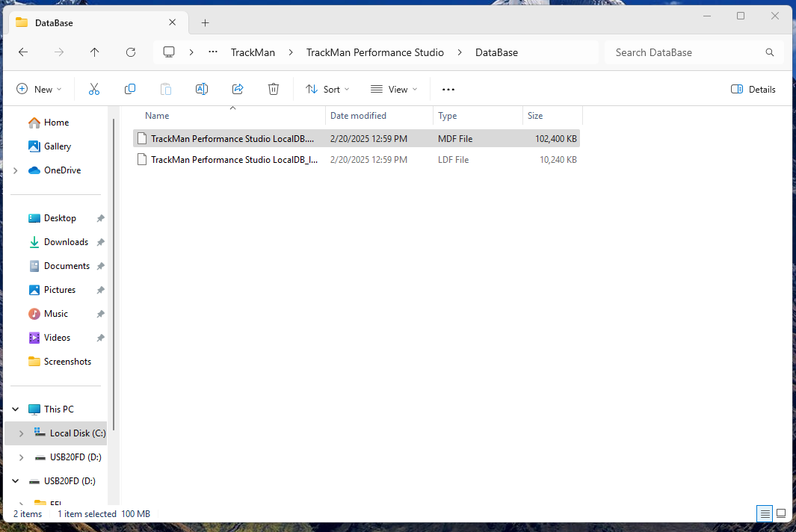Image resolution: width=796 pixels, height=532 pixels.
Task: Refresh the DataBase folder view
Action: [131, 52]
